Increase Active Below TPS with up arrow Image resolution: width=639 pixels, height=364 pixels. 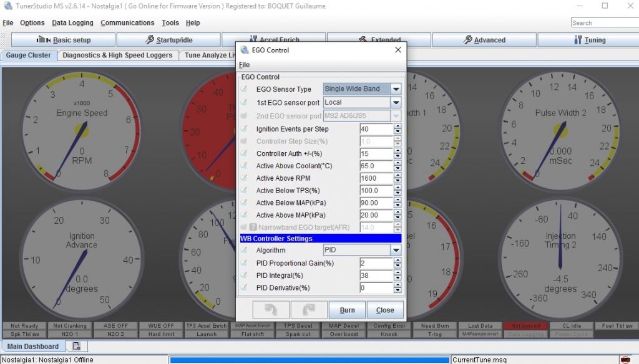click(x=398, y=187)
